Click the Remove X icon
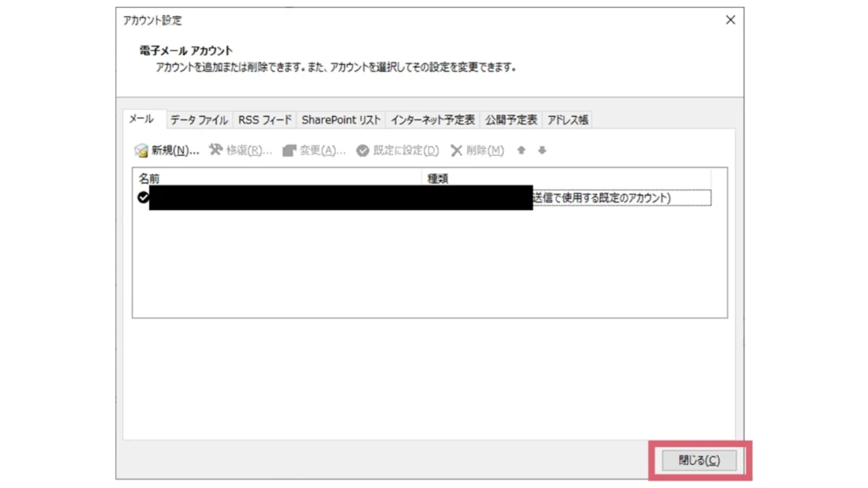 pos(456,151)
